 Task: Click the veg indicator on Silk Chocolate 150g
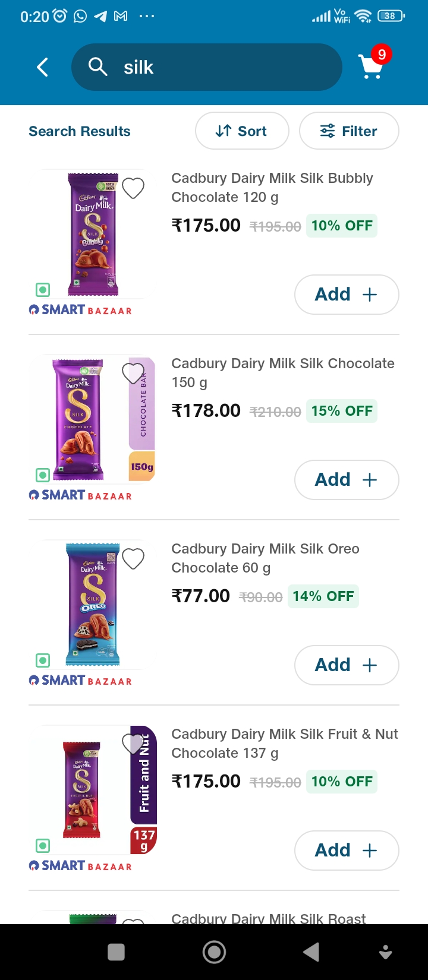click(42, 475)
